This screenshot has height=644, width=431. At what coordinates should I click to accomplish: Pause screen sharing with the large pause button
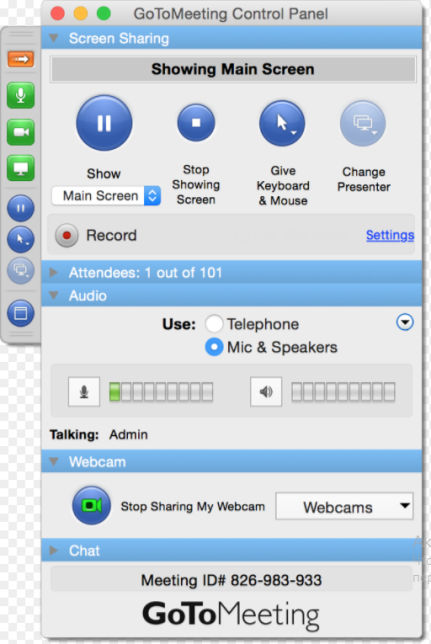(x=104, y=123)
